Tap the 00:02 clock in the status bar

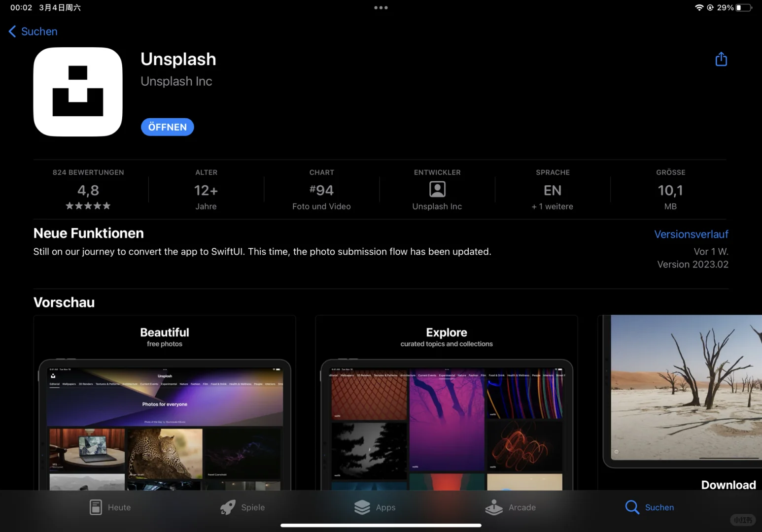21,7
